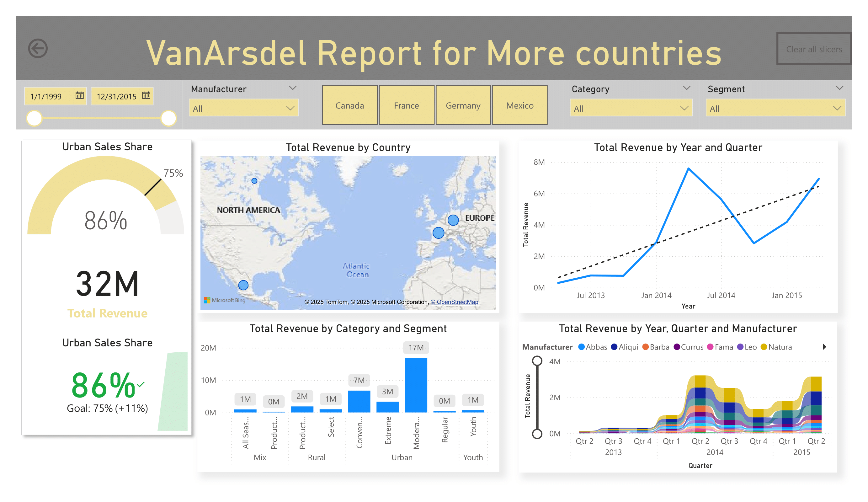Screen dimensions: 868x502
Task: Open the OpenStreetMap copyright link
Action: [x=454, y=302]
